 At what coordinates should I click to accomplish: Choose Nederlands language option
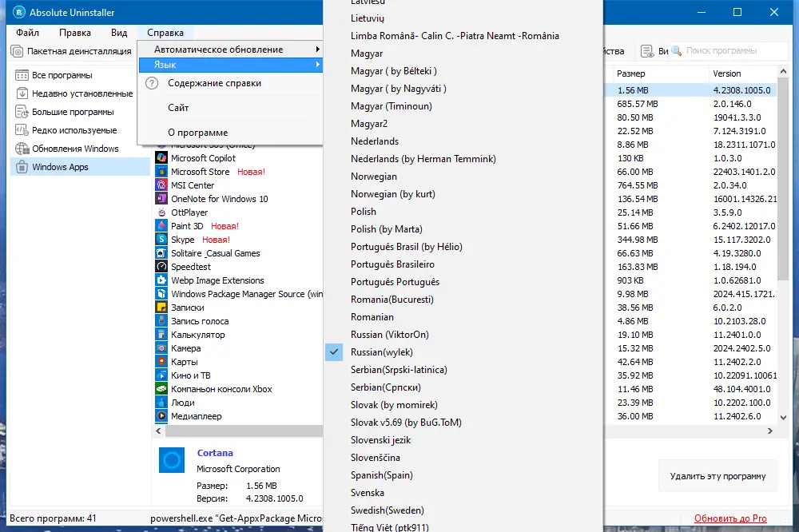point(375,141)
